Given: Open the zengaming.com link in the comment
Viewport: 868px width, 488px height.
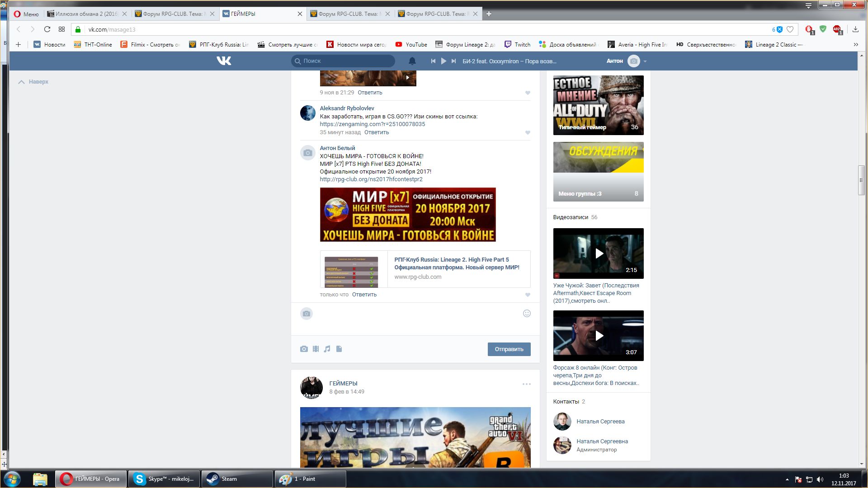Looking at the screenshot, I should click(372, 124).
